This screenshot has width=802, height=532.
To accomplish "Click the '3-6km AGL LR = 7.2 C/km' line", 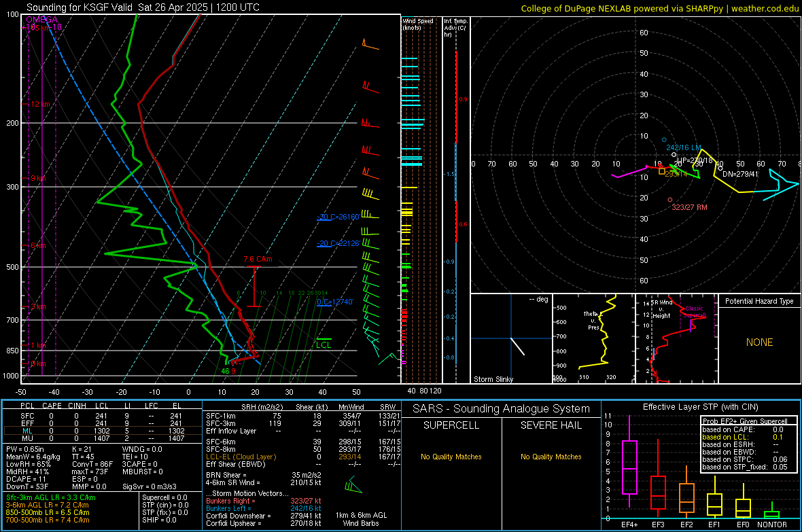I will 47,505.
